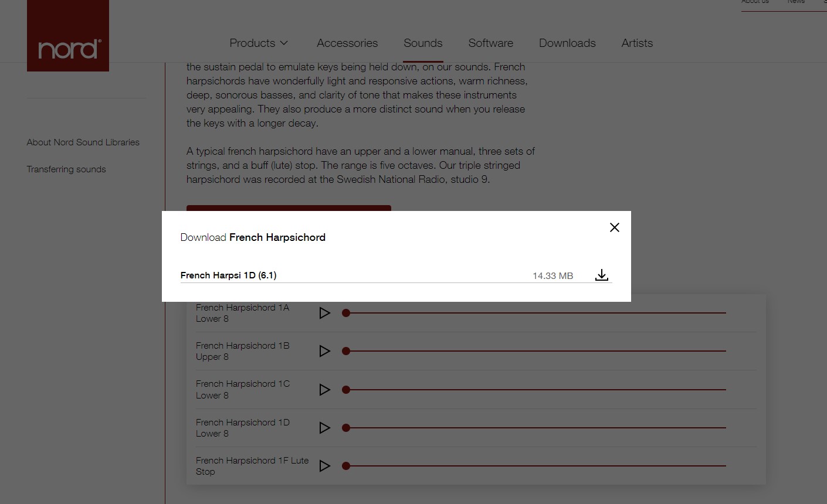
Task: Play the French Harpsichord 1A sample
Action: click(324, 313)
